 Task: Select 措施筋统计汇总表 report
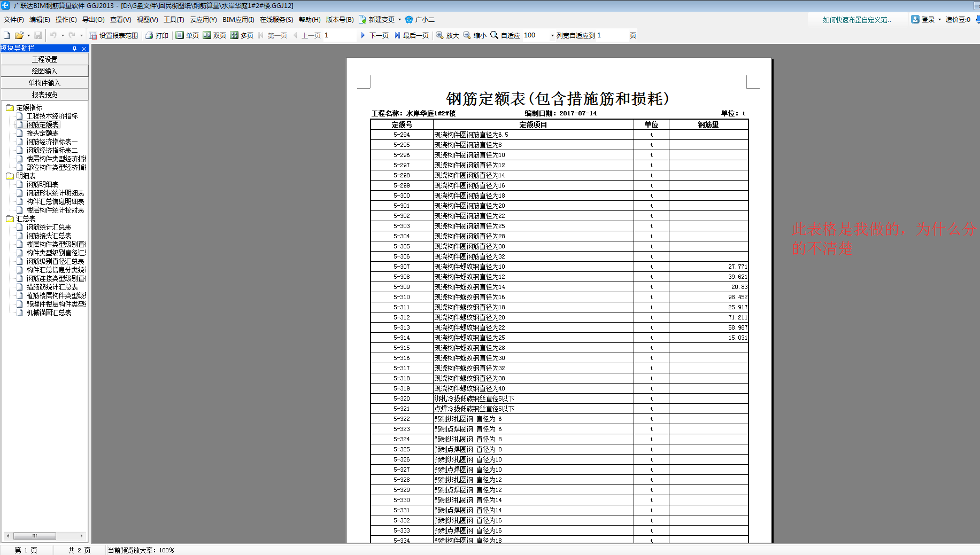pyautogui.click(x=52, y=287)
